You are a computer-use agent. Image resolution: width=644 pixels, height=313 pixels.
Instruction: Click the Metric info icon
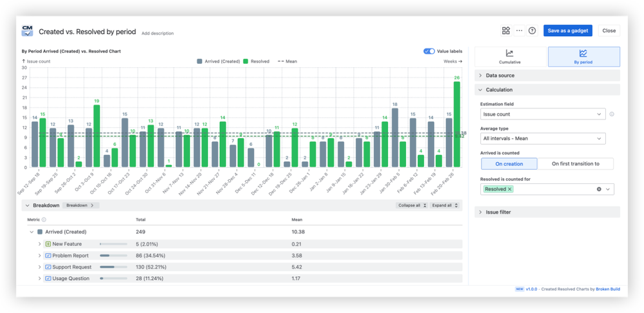click(x=44, y=219)
